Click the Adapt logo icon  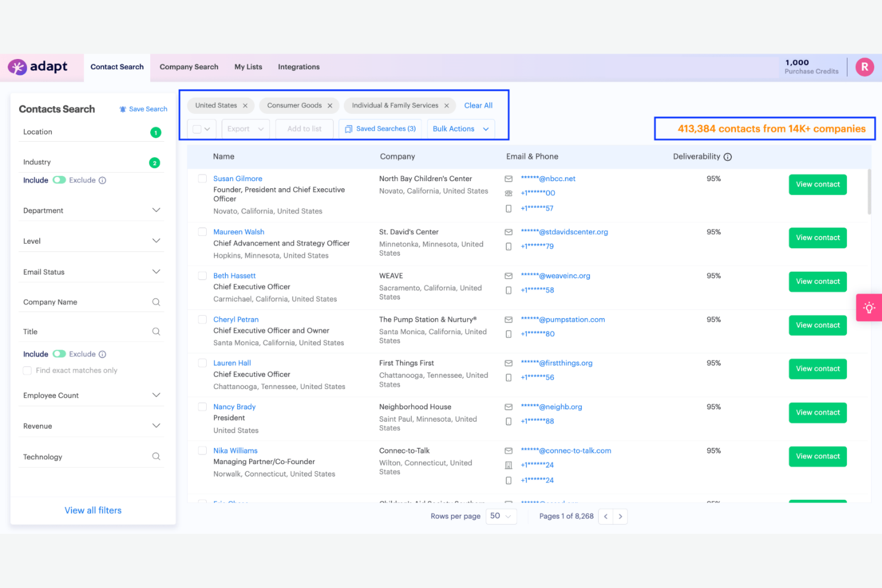click(x=18, y=67)
